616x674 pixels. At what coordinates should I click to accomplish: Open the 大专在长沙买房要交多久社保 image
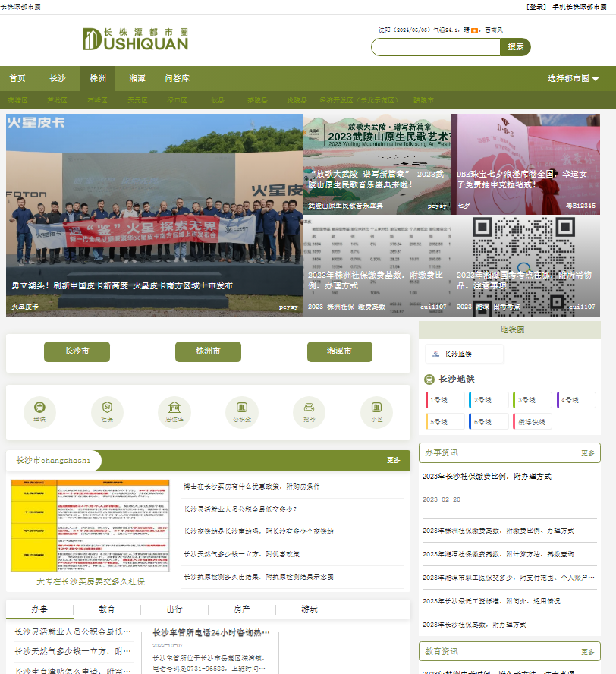[90, 525]
